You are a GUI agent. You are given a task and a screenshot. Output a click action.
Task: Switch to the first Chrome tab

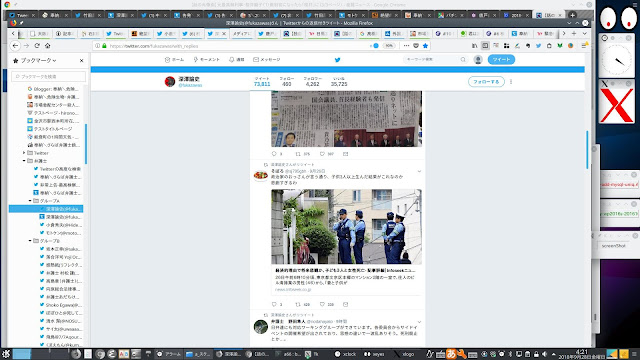pos(21,15)
